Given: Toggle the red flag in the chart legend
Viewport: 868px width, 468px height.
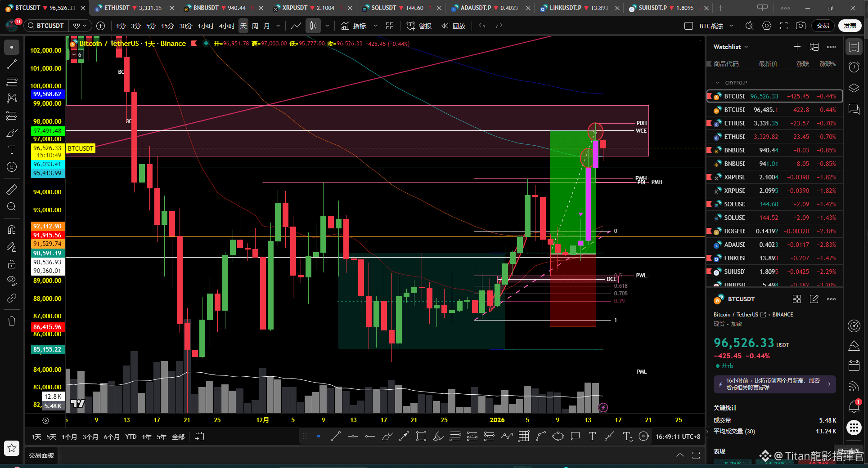Looking at the screenshot, I should pos(194,44).
